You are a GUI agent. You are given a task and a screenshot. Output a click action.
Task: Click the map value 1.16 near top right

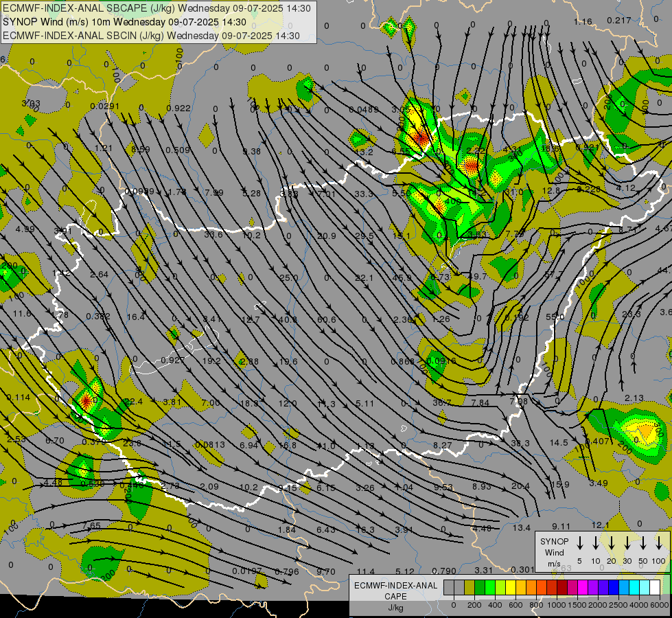coord(583,21)
